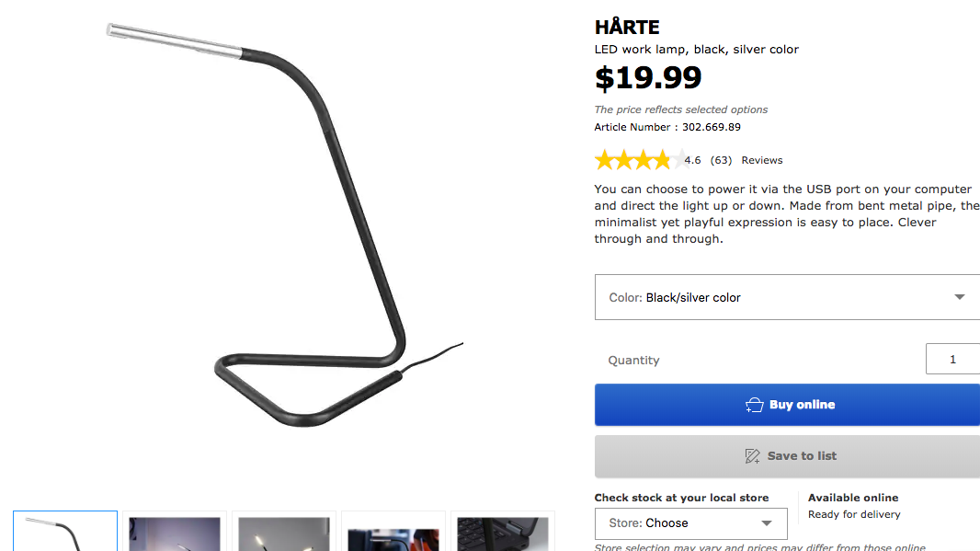Click the fifth partially filled rating star

click(680, 160)
